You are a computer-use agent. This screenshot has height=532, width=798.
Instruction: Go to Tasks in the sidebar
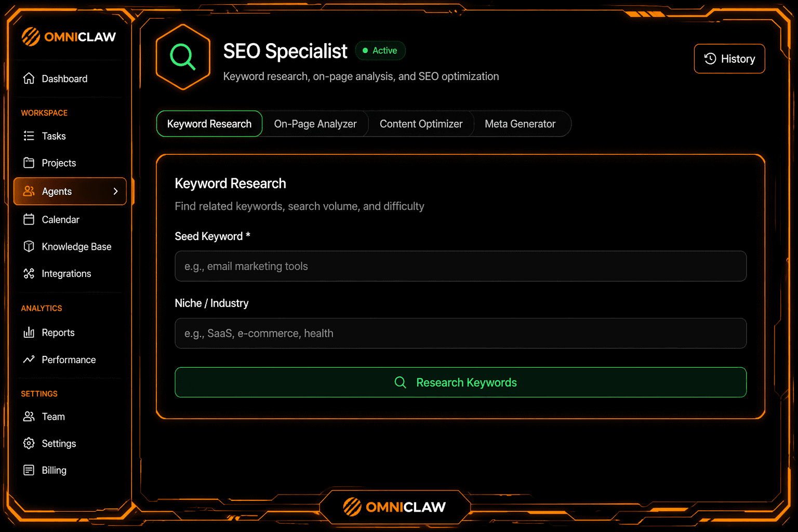[70, 136]
